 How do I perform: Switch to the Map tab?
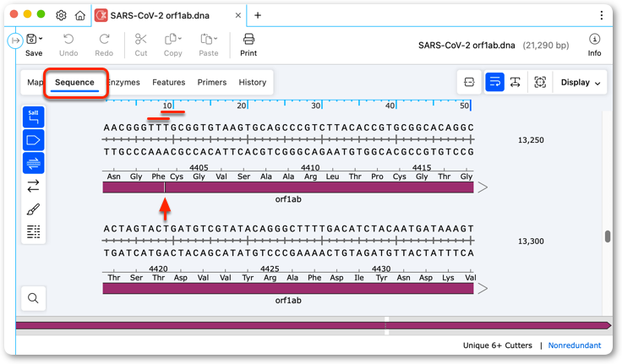pos(35,82)
